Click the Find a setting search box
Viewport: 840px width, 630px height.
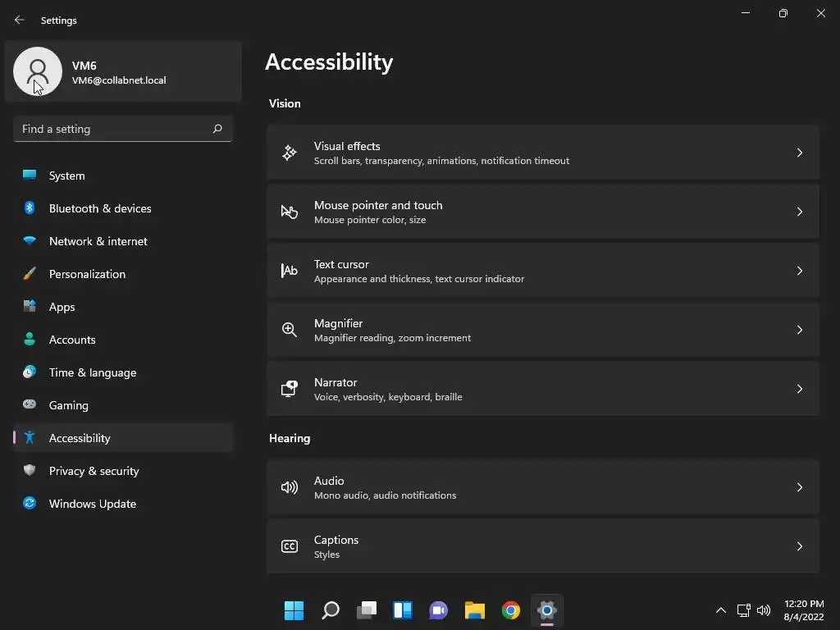click(x=115, y=129)
